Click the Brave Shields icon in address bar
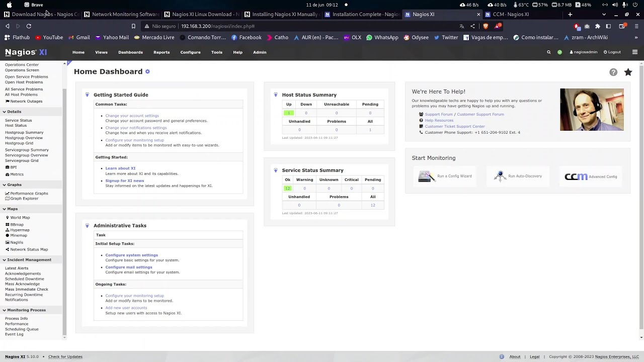Viewport: 644px width, 362px height. 486,26
